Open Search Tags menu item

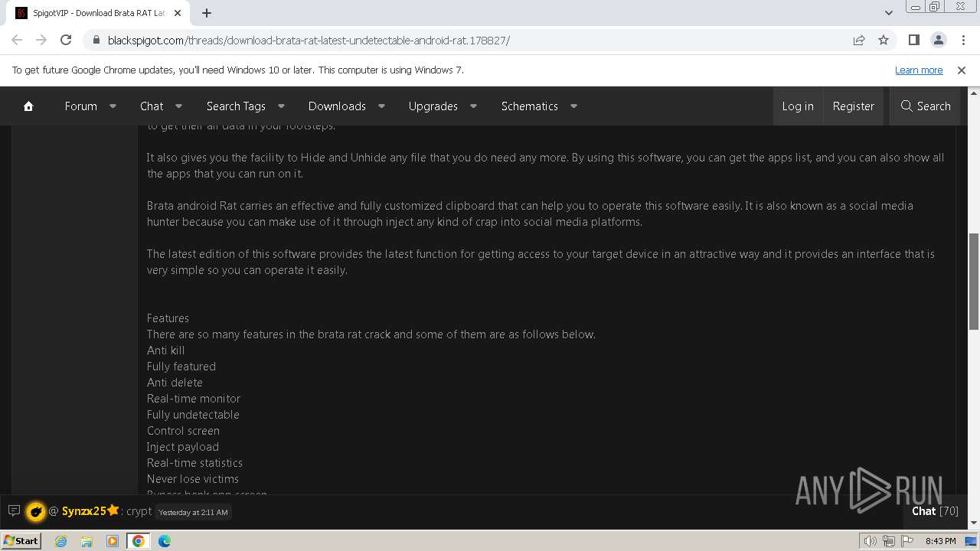[x=236, y=106]
